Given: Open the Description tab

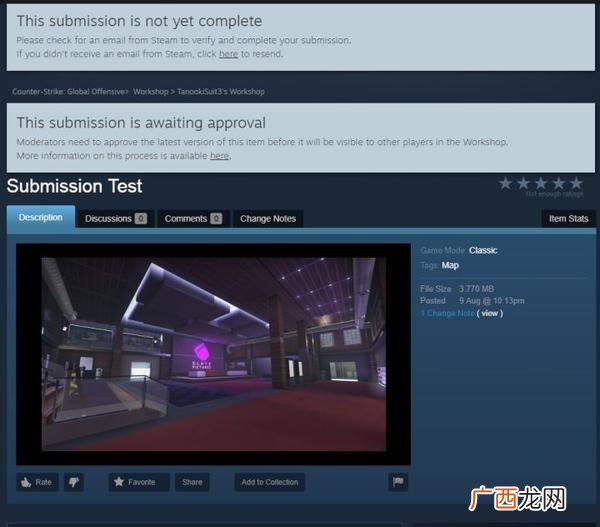Looking at the screenshot, I should pos(41,217).
